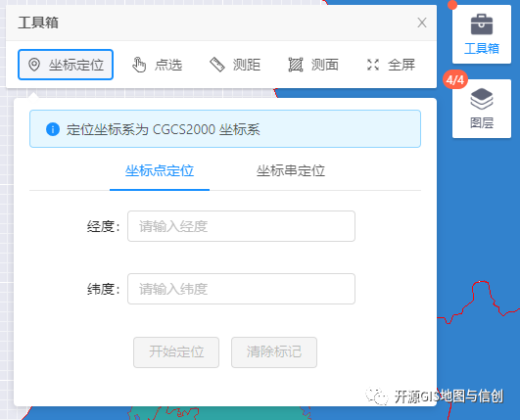Focus the 纬度 latitude input field
The width and height of the screenshot is (520, 420).
[242, 289]
